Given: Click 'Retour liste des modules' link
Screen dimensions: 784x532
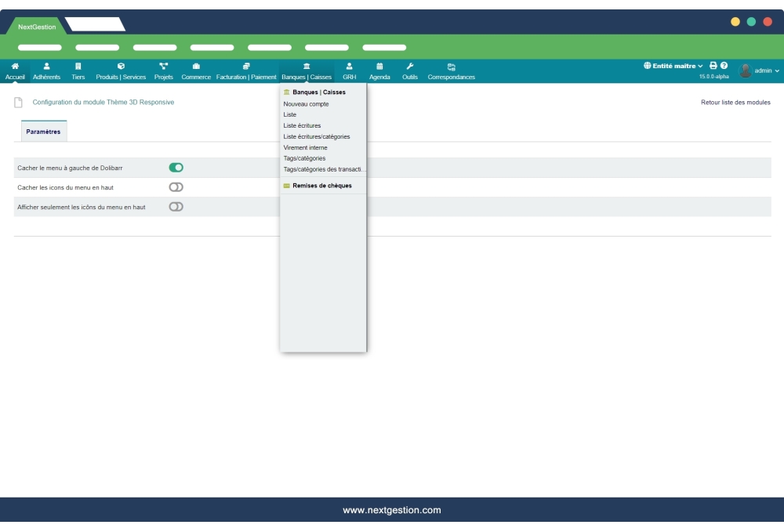Looking at the screenshot, I should pos(735,103).
